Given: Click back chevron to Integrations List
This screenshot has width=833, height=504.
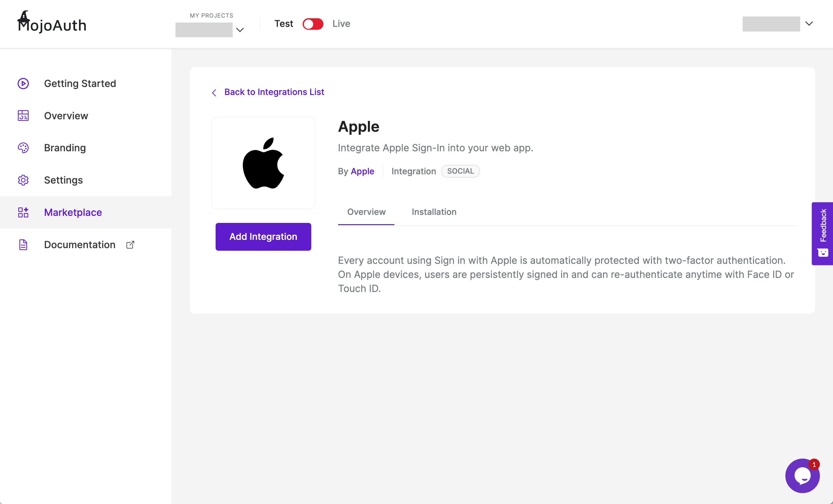Looking at the screenshot, I should point(214,93).
